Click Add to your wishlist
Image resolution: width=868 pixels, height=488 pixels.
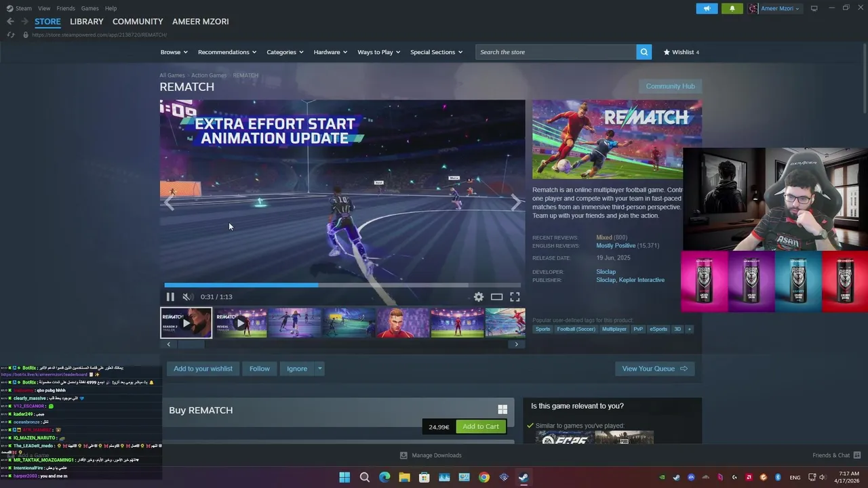[203, 369]
